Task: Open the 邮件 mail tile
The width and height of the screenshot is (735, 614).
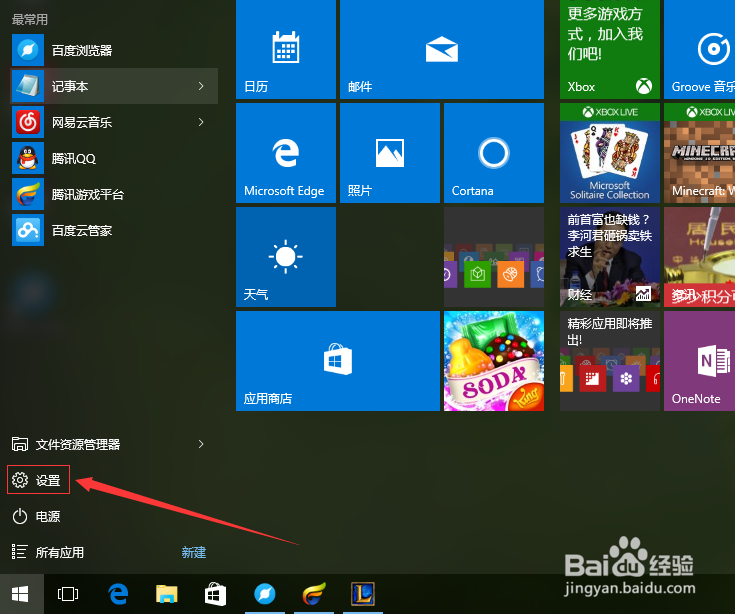Action: coord(442,49)
